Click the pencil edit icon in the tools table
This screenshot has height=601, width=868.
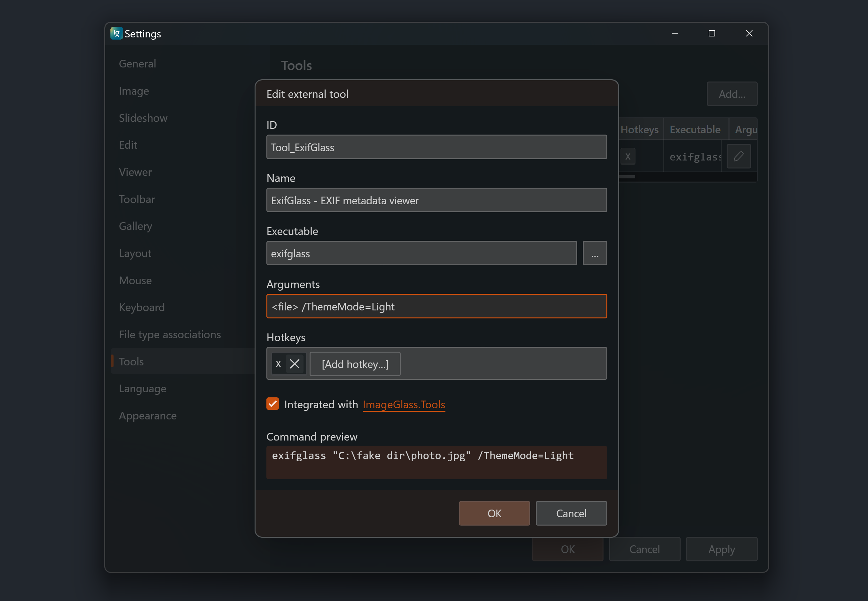pos(738,156)
